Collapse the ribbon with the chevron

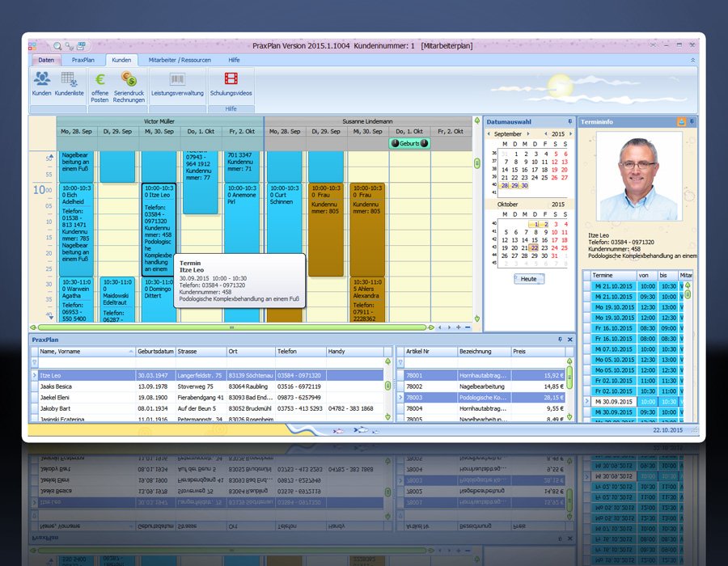692,61
